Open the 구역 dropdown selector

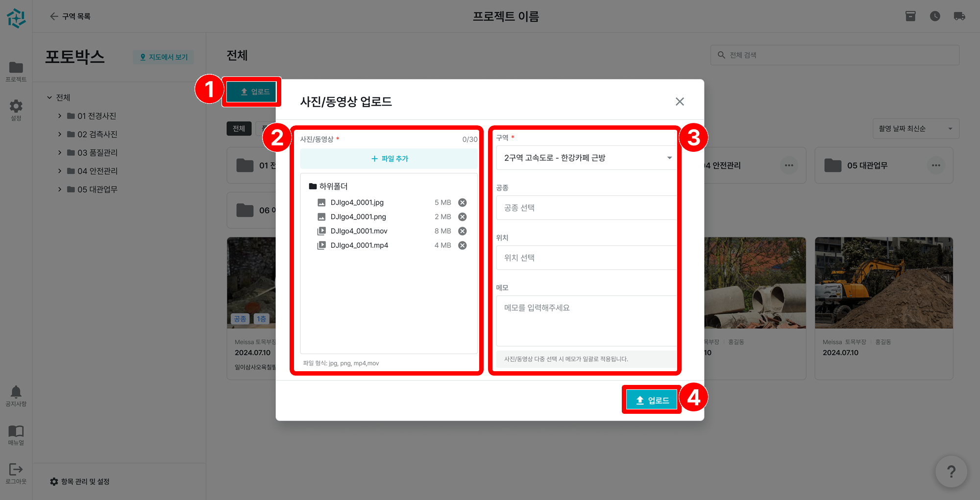point(586,158)
